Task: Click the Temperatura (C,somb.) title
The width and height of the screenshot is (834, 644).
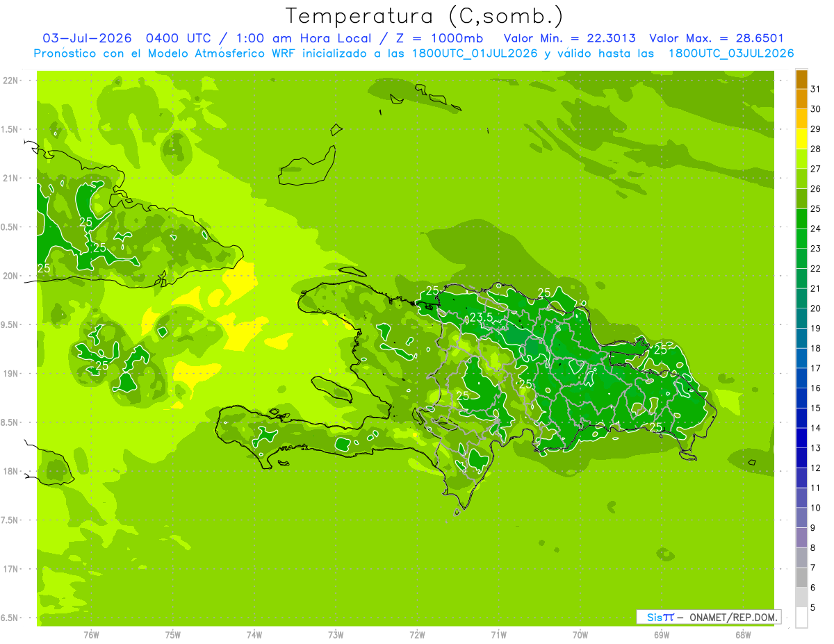Action: pos(424,15)
